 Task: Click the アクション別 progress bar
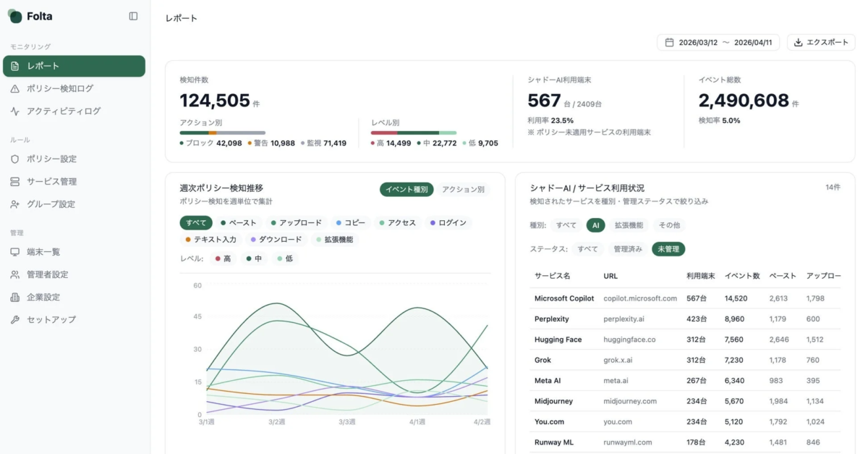tap(222, 133)
